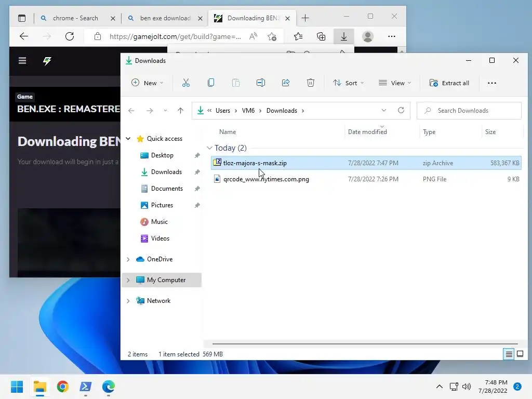Open the Edge downloads toolbar button
Image resolution: width=532 pixels, height=399 pixels.
coord(344,36)
